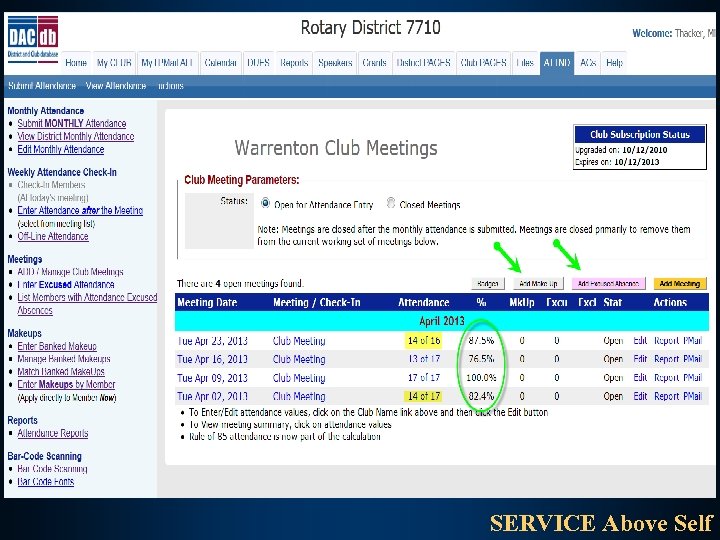
Task: Open the My CLUB tab
Action: coord(114,63)
